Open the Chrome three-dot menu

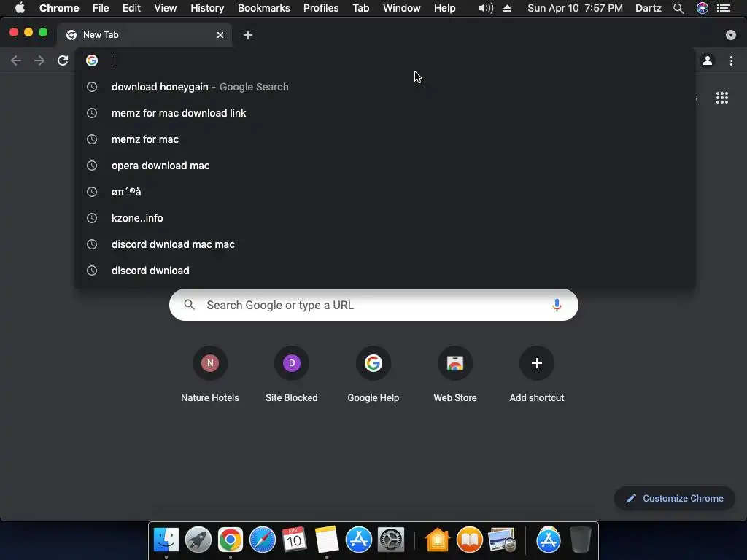click(x=731, y=61)
